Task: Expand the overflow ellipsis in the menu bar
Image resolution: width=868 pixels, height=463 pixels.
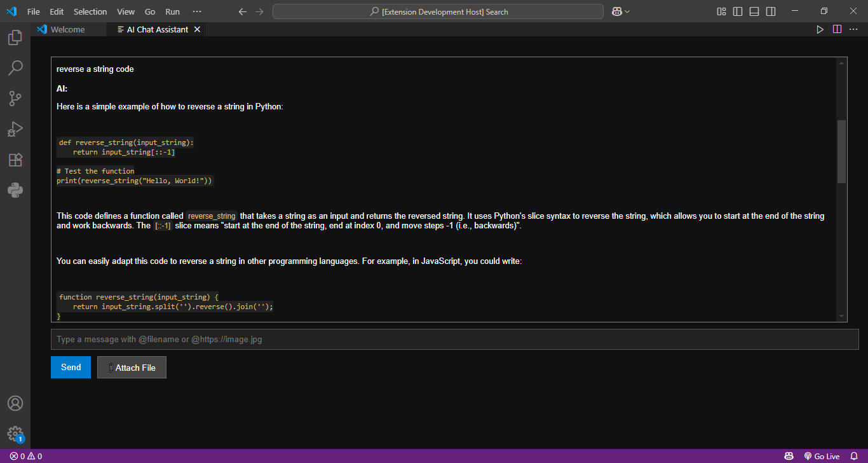Action: [196, 11]
